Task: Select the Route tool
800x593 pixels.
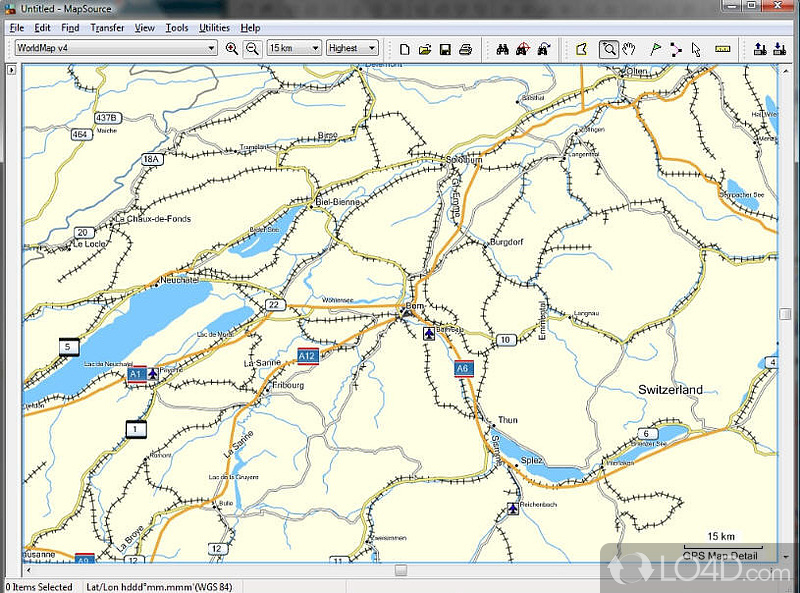Action: [x=676, y=48]
